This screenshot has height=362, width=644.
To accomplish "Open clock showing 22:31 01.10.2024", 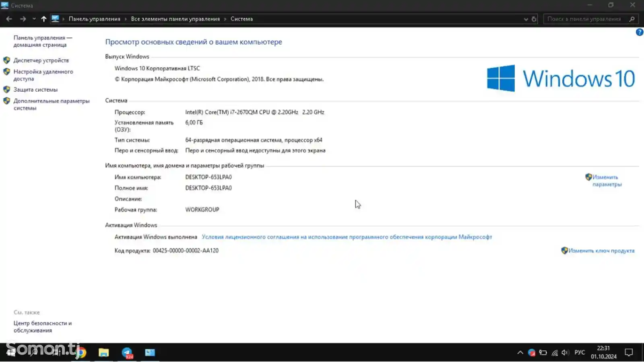I will (x=603, y=352).
